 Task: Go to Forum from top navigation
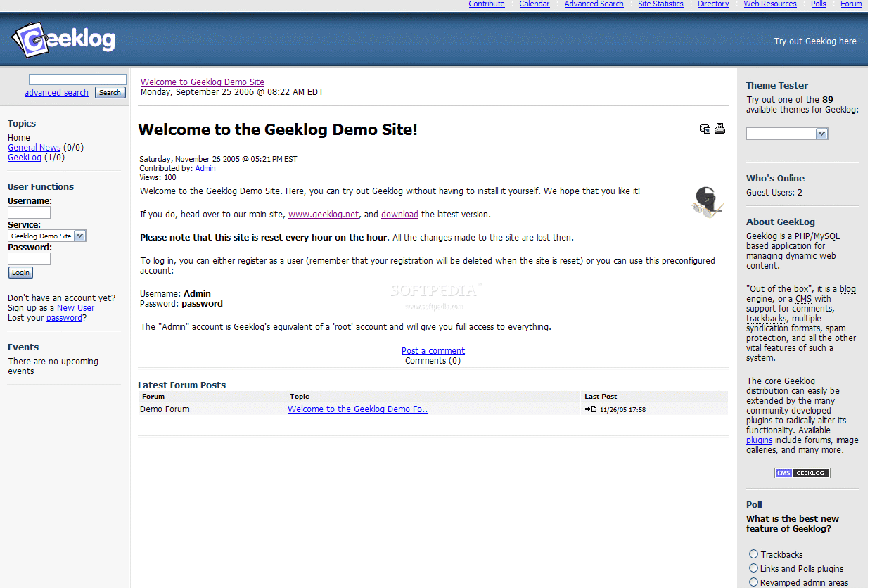coord(851,4)
